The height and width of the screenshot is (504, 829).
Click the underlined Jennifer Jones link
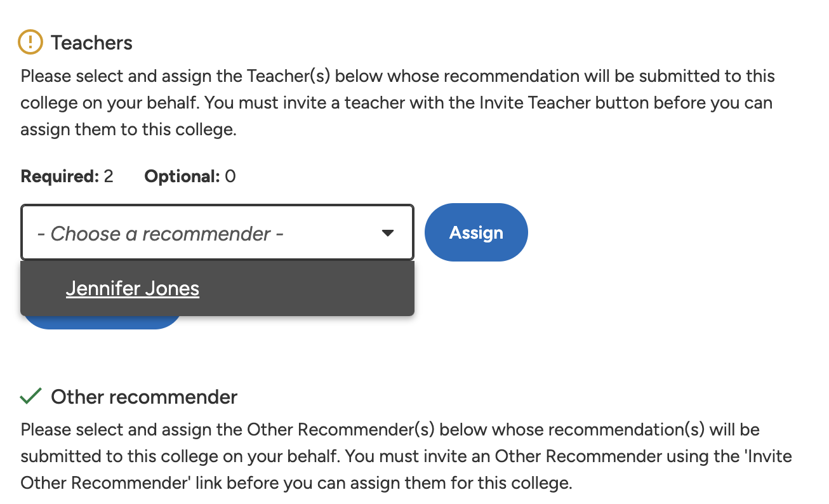pyautogui.click(x=132, y=288)
